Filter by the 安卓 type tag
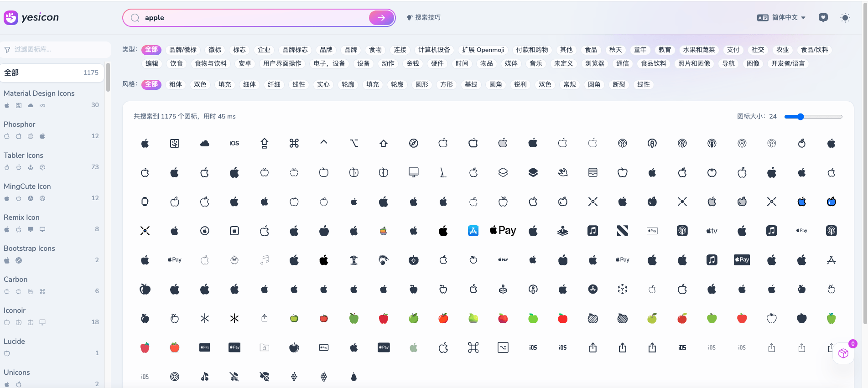Screen dimensions: 868x388 coord(245,63)
